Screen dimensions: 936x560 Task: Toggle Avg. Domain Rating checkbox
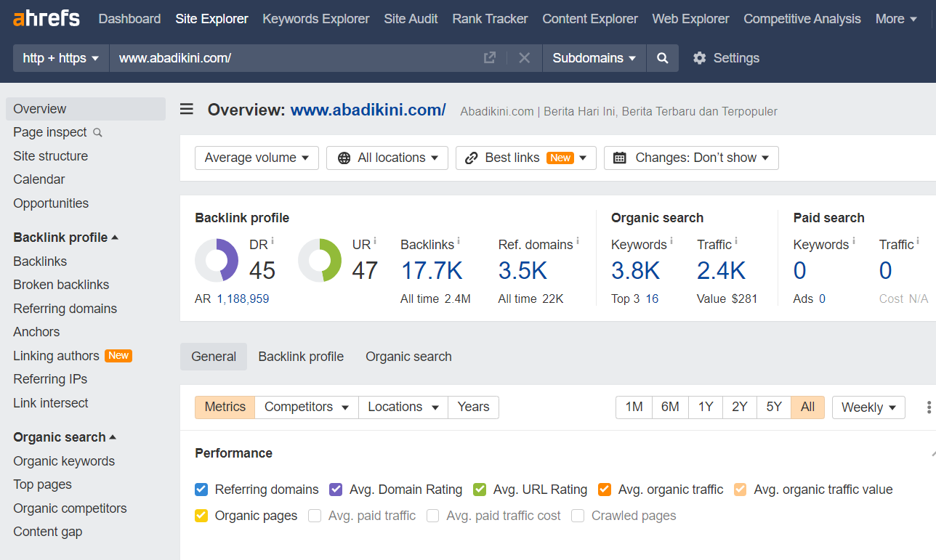[x=336, y=490]
